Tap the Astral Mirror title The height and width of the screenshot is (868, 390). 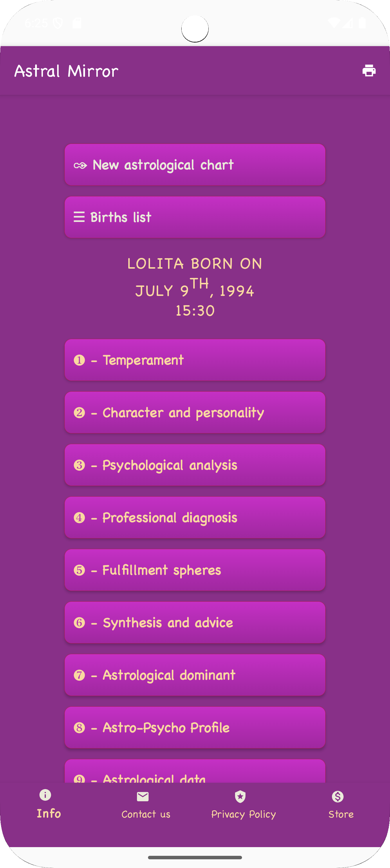(66, 71)
